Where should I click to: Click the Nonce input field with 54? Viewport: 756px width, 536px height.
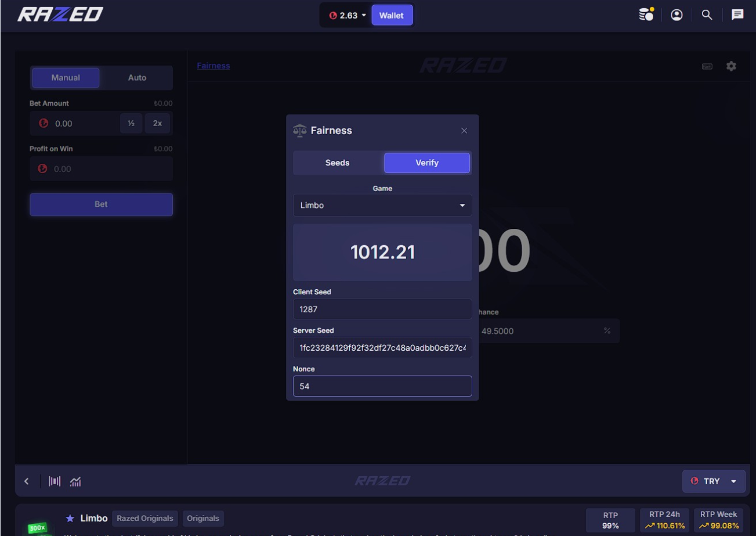coord(382,386)
